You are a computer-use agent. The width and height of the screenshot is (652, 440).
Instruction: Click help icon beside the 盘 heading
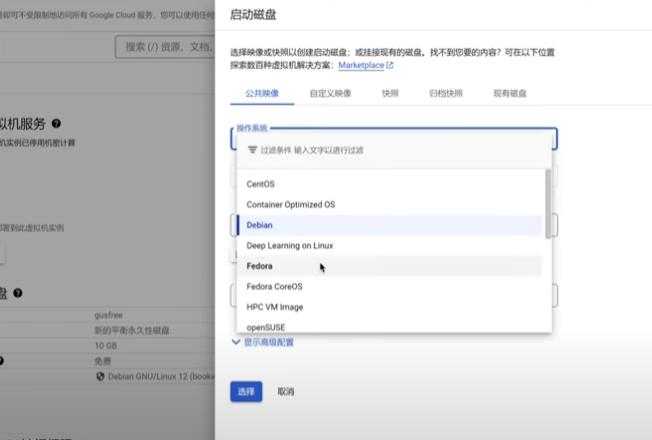17,293
